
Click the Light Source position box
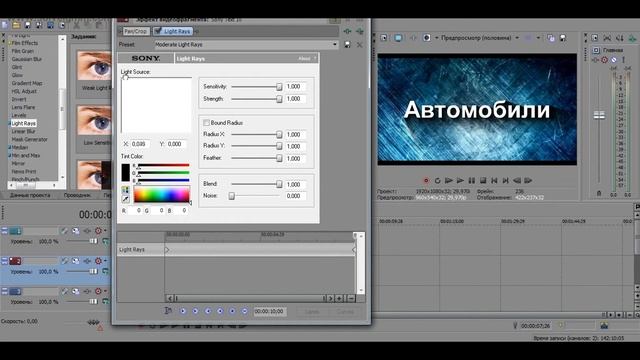coord(156,105)
